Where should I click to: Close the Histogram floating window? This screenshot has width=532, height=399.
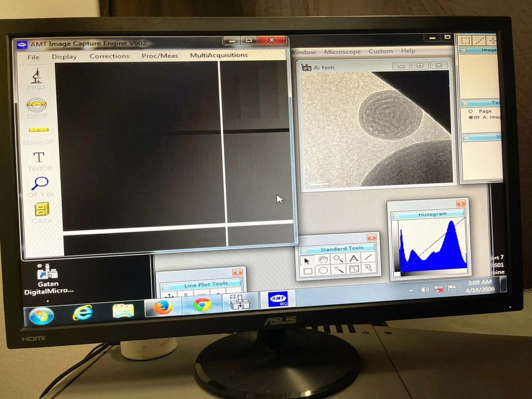pyautogui.click(x=461, y=204)
